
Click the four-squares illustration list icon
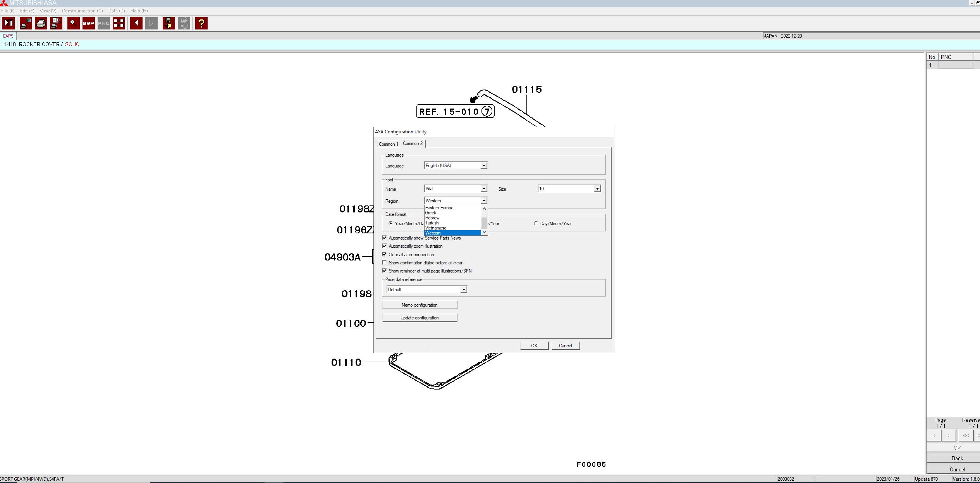[x=119, y=23]
